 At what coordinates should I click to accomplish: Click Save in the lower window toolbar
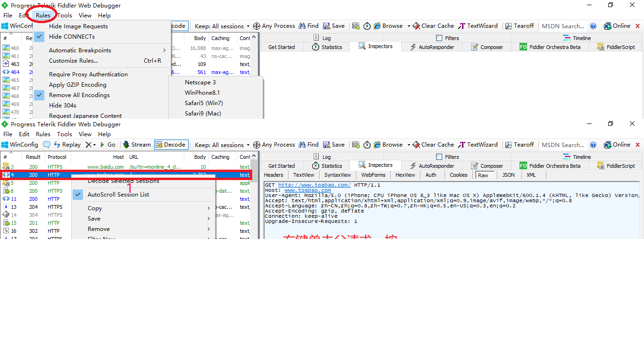[334, 145]
